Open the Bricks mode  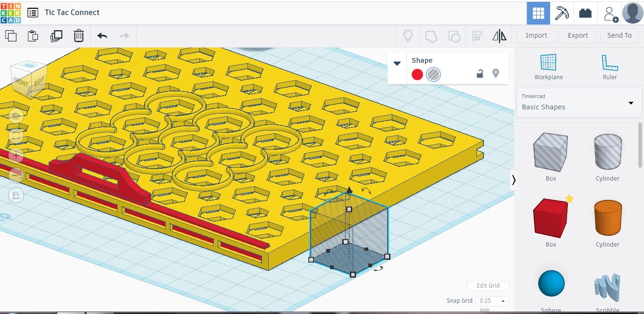pyautogui.click(x=585, y=13)
